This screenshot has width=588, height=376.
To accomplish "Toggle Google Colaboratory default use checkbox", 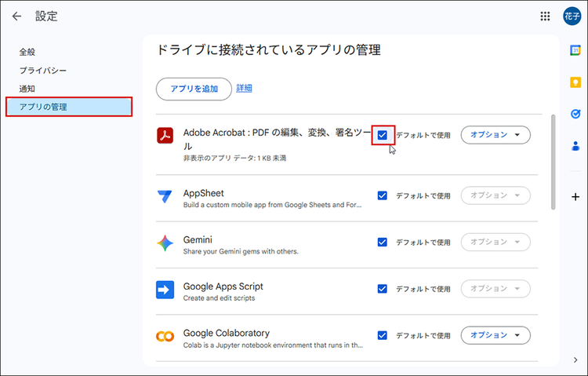I will (x=383, y=335).
